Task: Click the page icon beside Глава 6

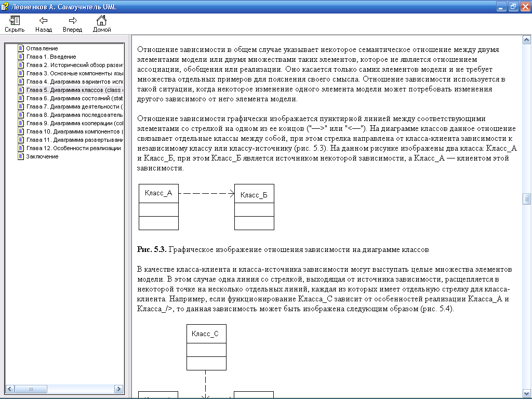Action: (21, 98)
